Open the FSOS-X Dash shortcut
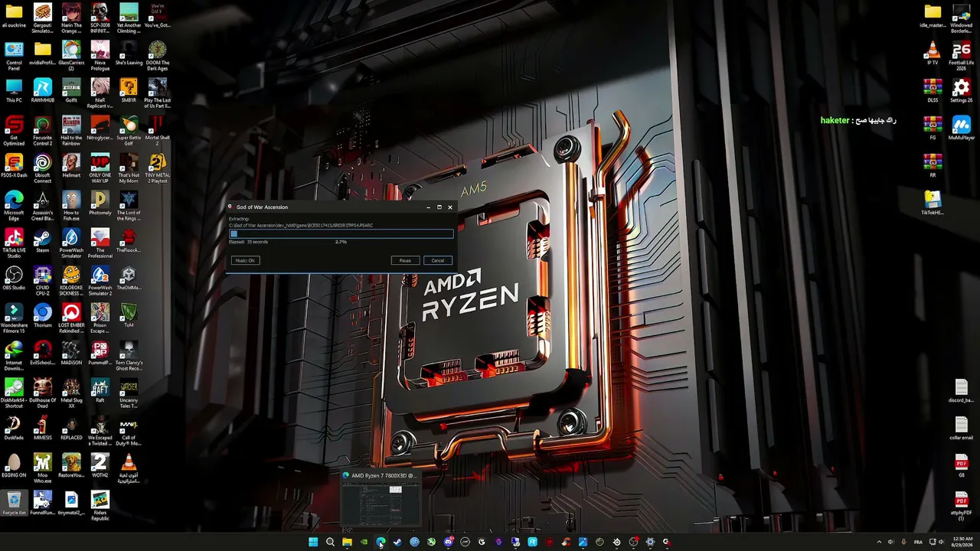This screenshot has width=980, height=551. tap(14, 165)
